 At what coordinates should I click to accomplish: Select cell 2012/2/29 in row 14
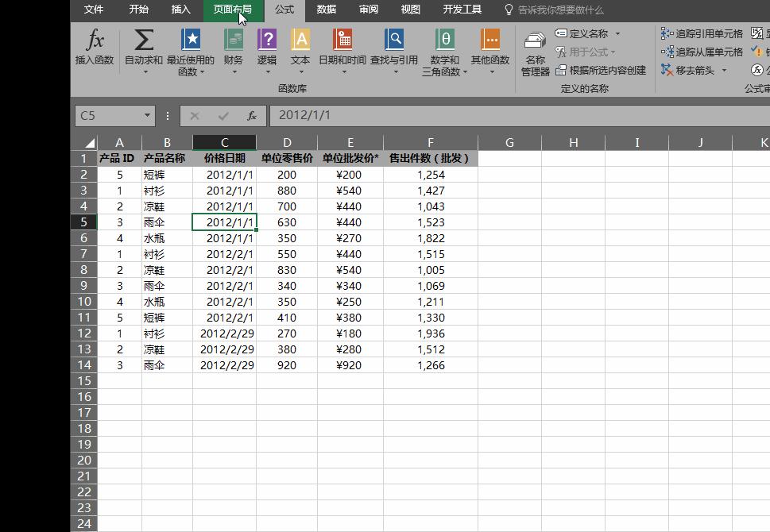pos(224,365)
